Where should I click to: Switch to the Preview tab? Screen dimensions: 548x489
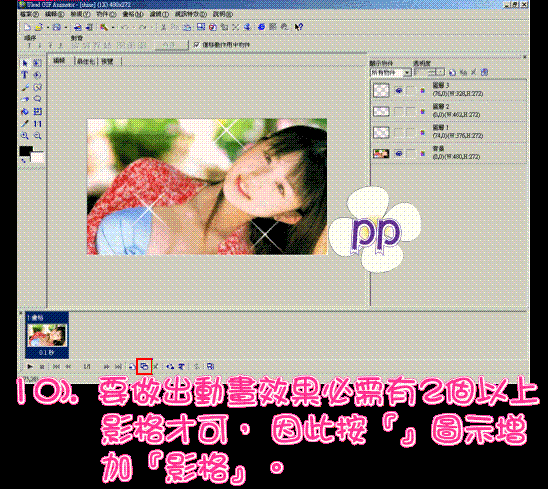click(108, 61)
